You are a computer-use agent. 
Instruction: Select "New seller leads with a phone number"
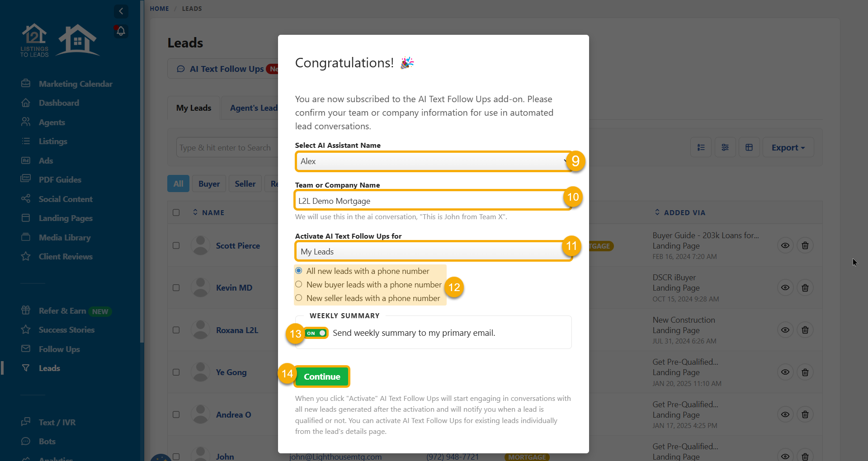click(299, 298)
